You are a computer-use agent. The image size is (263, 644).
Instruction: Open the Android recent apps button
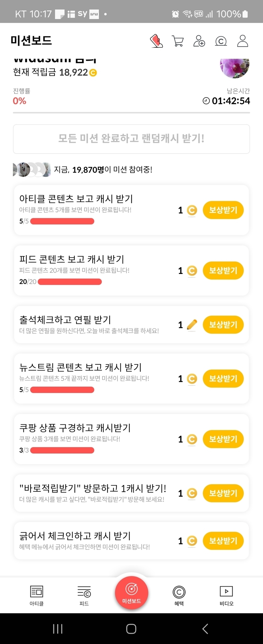tap(58, 628)
